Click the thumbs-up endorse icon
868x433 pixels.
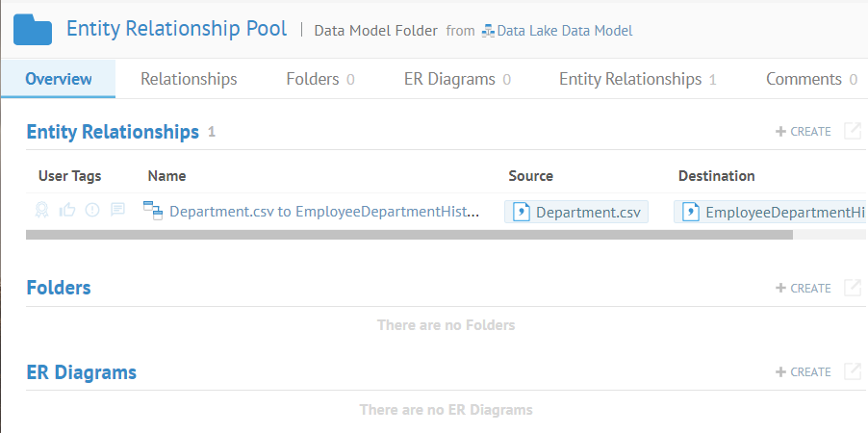(x=67, y=210)
